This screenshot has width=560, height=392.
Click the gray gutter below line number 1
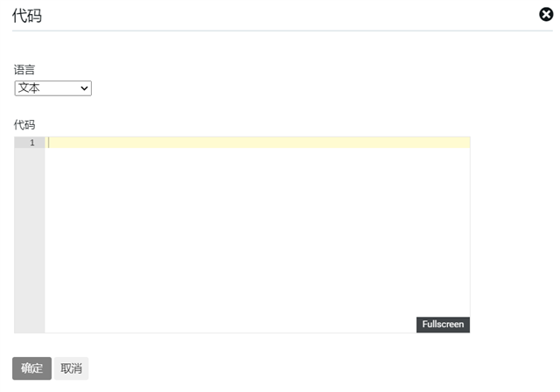pyautogui.click(x=29, y=236)
